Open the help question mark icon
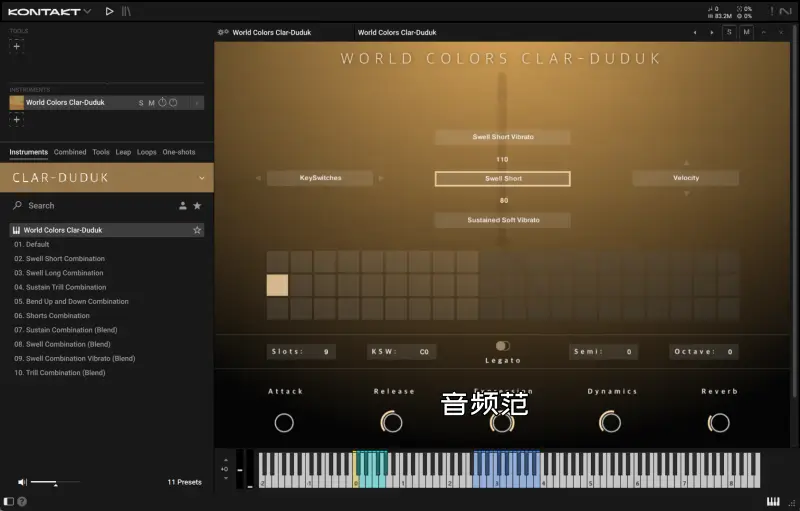Screen dimensions: 800x511 click(x=22, y=501)
